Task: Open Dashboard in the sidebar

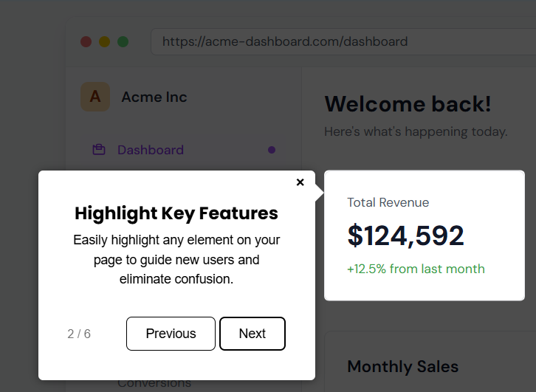Action: [151, 150]
